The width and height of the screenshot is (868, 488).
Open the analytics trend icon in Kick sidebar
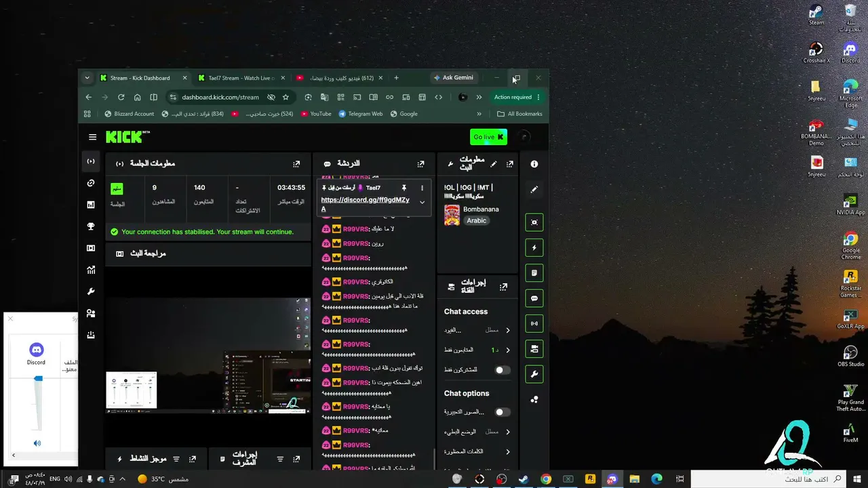pos(91,270)
